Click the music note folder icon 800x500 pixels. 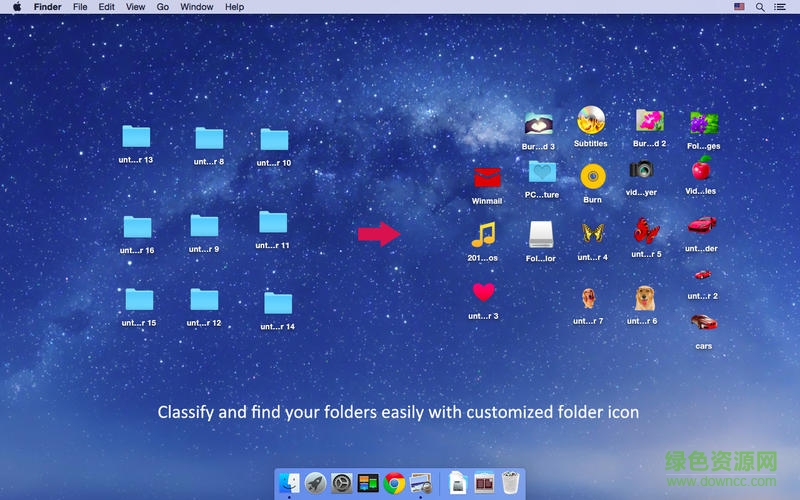483,235
